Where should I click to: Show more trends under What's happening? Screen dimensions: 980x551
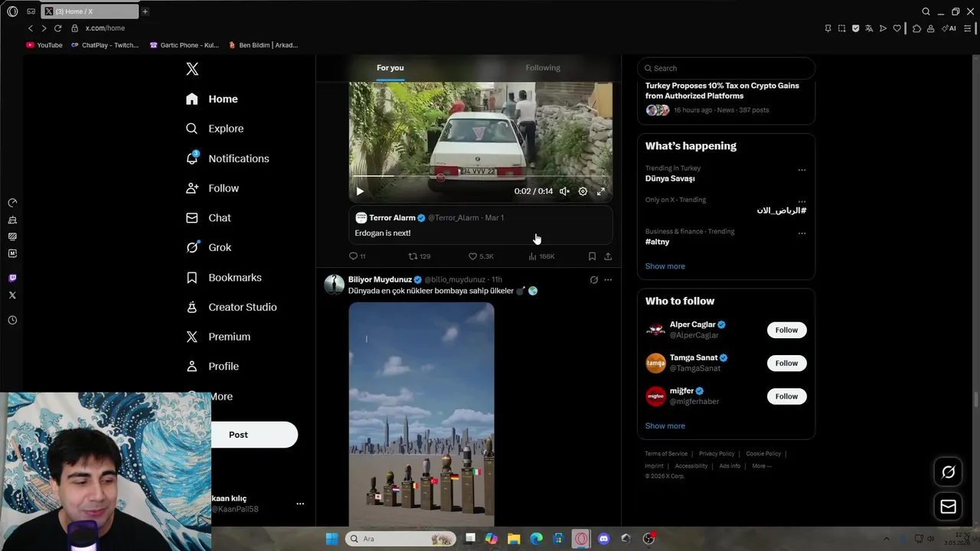tap(665, 266)
